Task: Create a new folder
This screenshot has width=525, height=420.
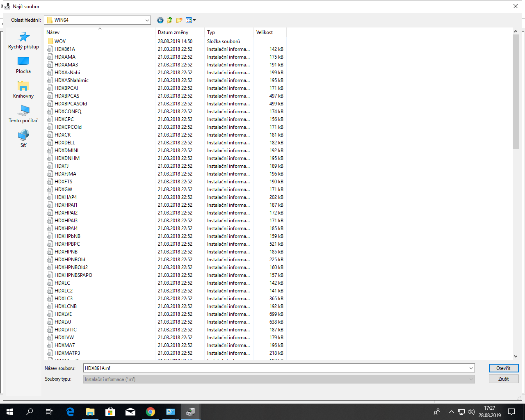Action: (x=179, y=20)
